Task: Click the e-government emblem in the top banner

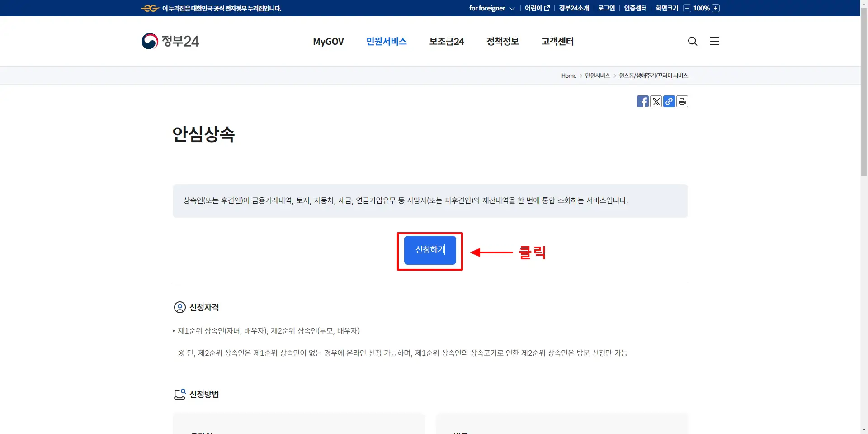Action: [150, 8]
